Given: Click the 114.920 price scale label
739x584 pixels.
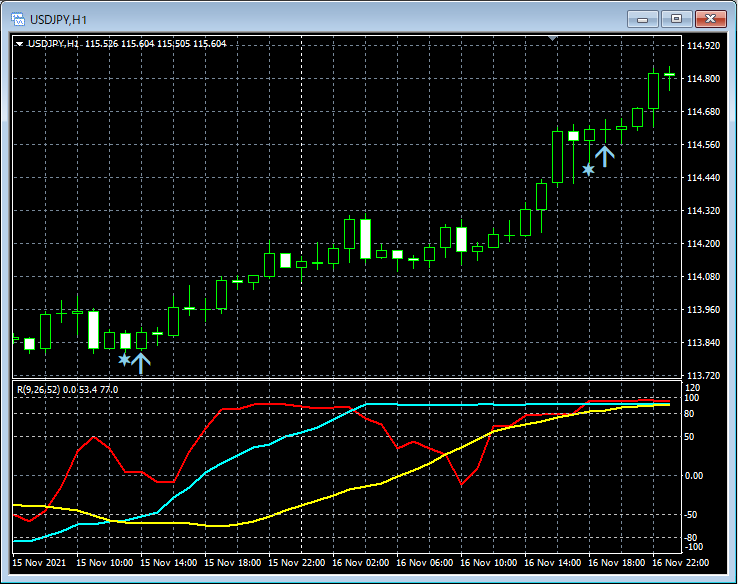Looking at the screenshot, I should click(705, 46).
